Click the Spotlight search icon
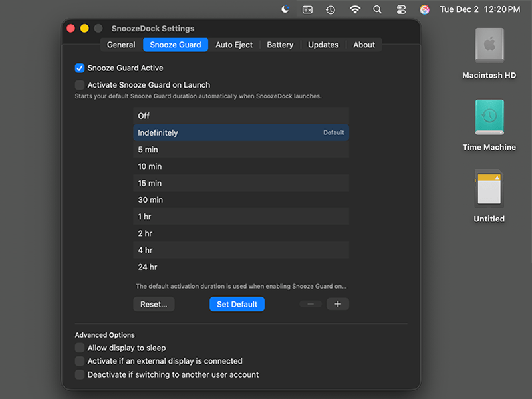This screenshot has height=399, width=532. click(x=377, y=9)
